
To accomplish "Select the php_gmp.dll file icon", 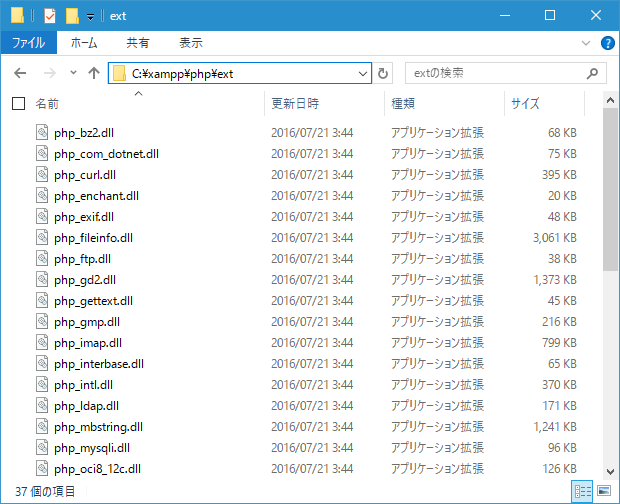I will [x=42, y=321].
